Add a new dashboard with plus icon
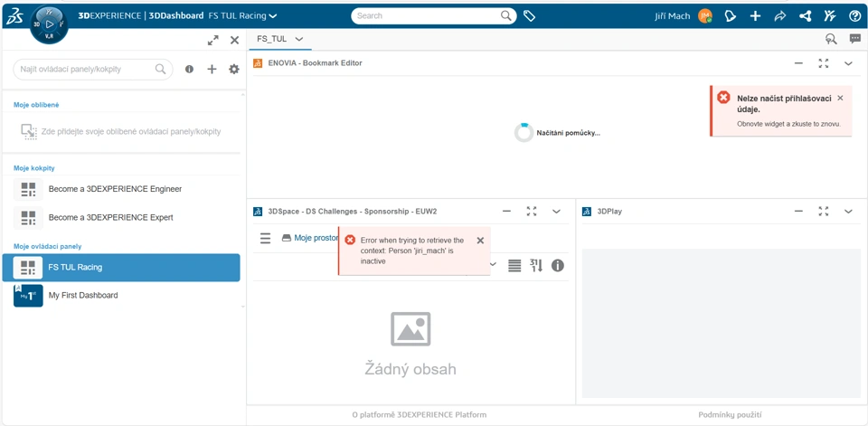Screen dimensions: 868x426 pos(212,70)
